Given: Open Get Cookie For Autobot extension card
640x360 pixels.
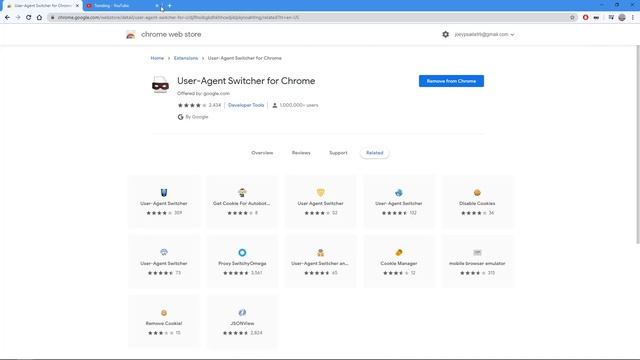Looking at the screenshot, I should pyautogui.click(x=242, y=202).
